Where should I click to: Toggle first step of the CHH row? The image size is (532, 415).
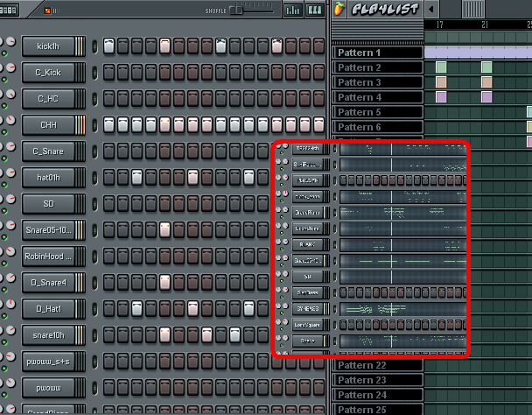(108, 124)
